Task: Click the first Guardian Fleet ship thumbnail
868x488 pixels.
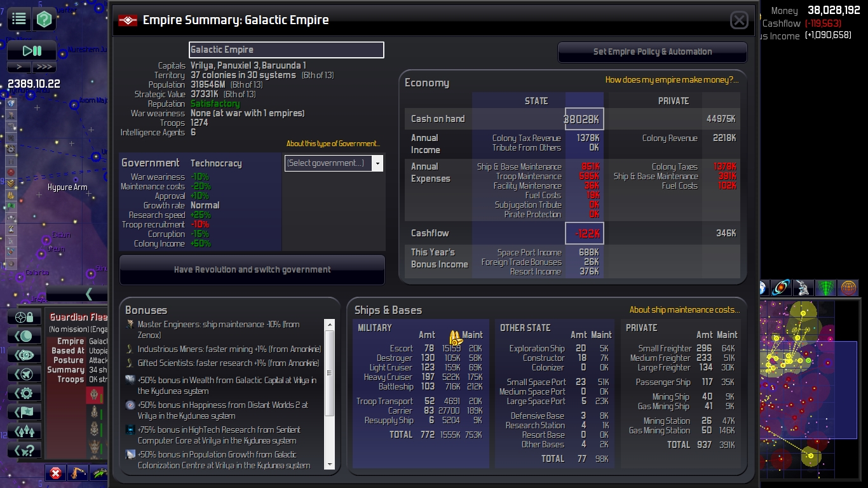Action: point(95,395)
